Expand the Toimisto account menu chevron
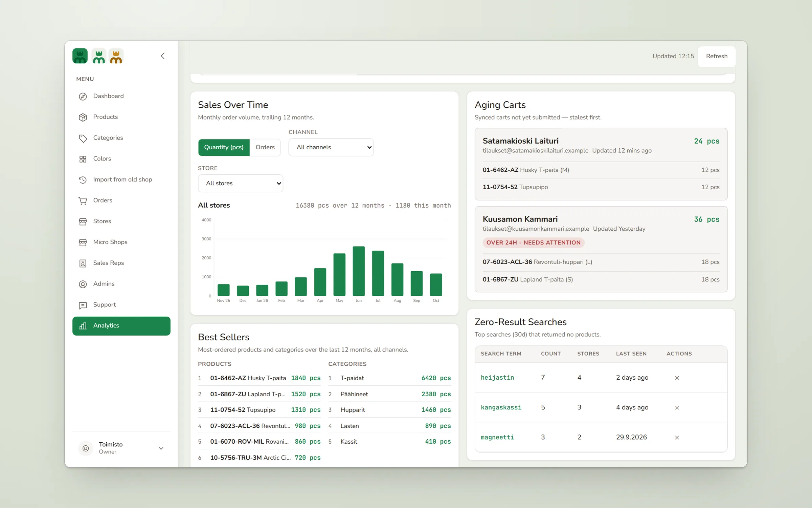The height and width of the screenshot is (508, 812). click(161, 448)
